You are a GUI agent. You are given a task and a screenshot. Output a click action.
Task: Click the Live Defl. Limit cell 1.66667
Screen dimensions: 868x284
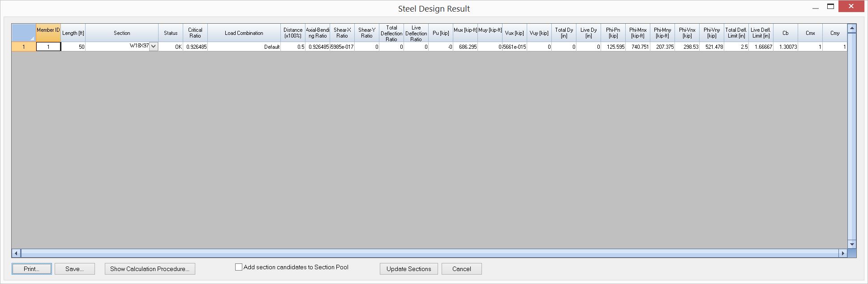761,47
